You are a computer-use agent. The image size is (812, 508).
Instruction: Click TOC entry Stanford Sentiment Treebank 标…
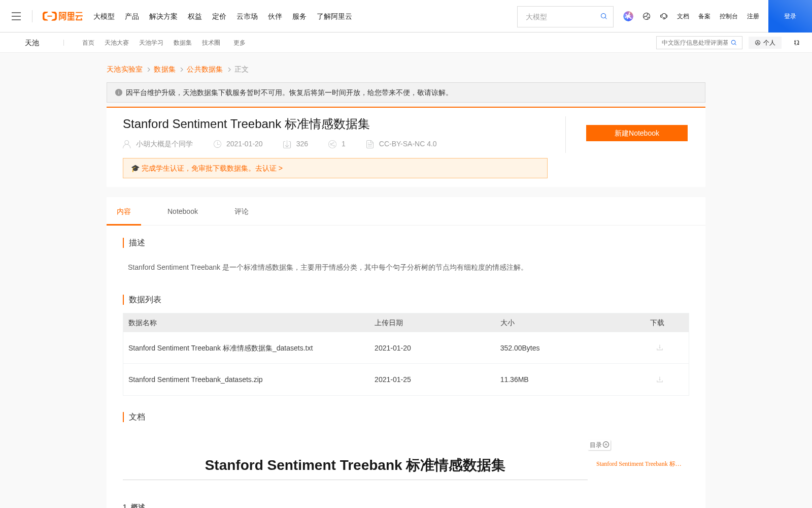[x=639, y=464]
